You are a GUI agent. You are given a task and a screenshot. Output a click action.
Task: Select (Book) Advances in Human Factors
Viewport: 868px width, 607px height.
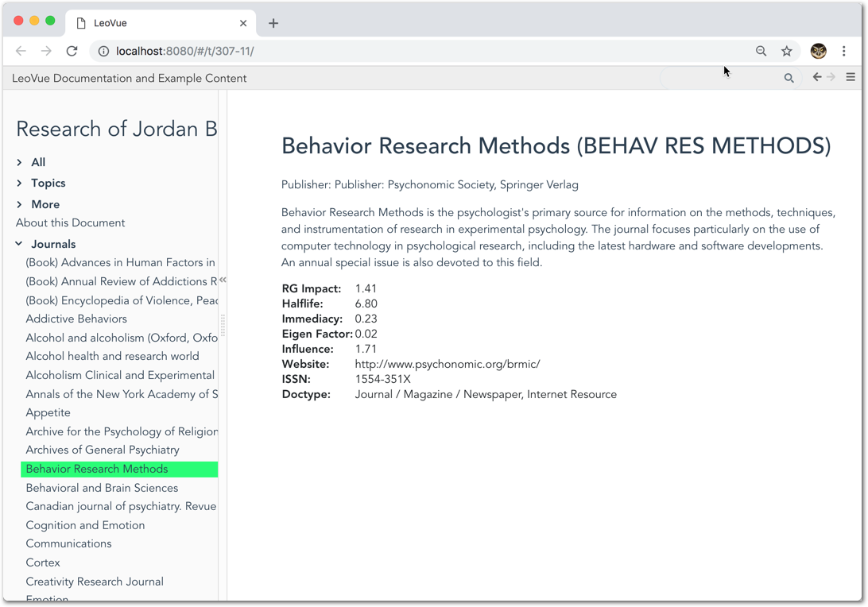(x=121, y=262)
